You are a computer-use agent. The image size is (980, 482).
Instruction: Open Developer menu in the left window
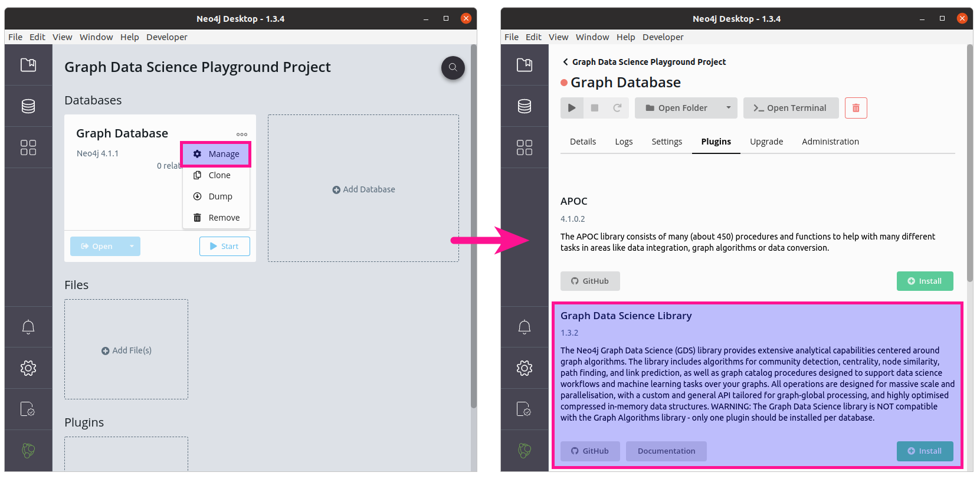pos(167,37)
